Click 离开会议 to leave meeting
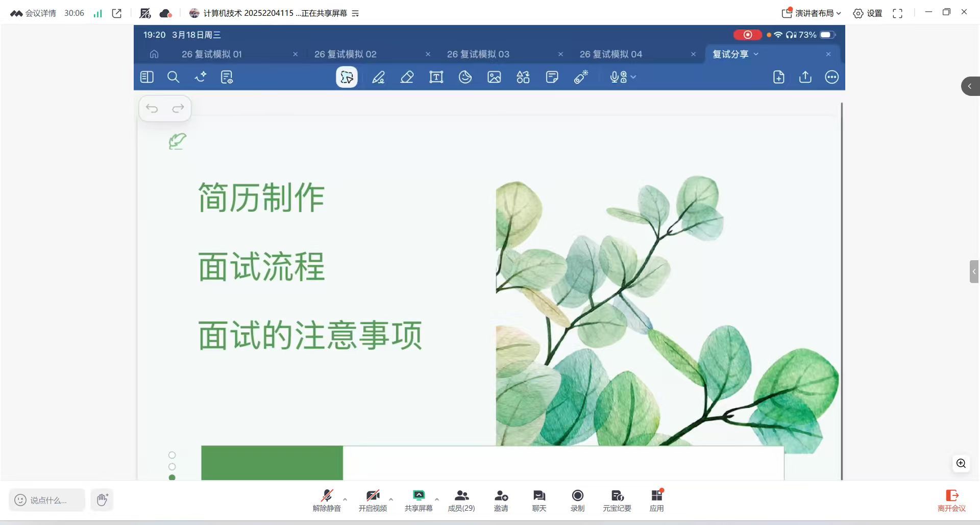Image resolution: width=980 pixels, height=525 pixels. click(951, 500)
